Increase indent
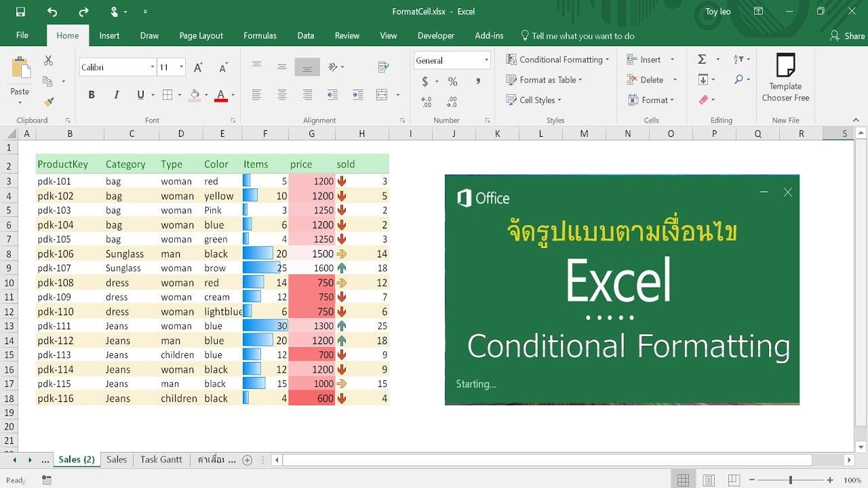This screenshot has width=868, height=488. click(357, 95)
